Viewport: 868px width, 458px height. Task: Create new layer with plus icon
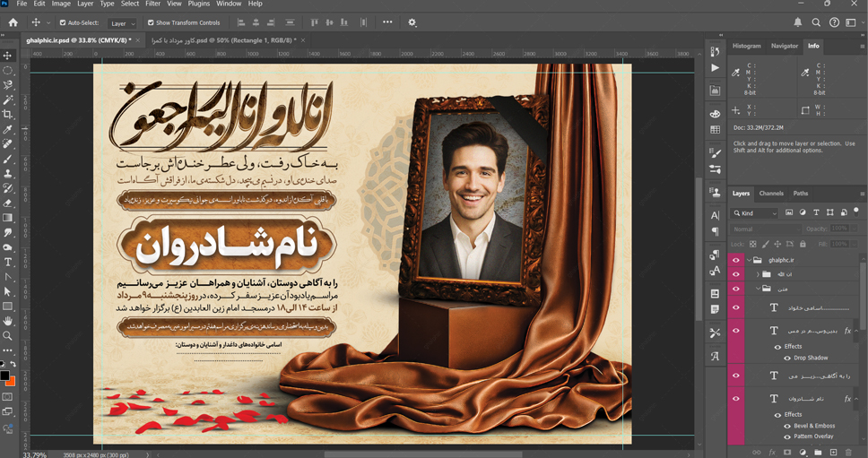(x=833, y=453)
